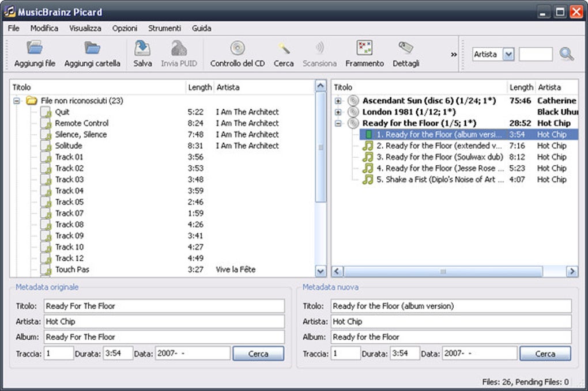The width and height of the screenshot is (588, 391).
Task: Click the Aggiungi file toolbar icon
Action: (x=35, y=48)
